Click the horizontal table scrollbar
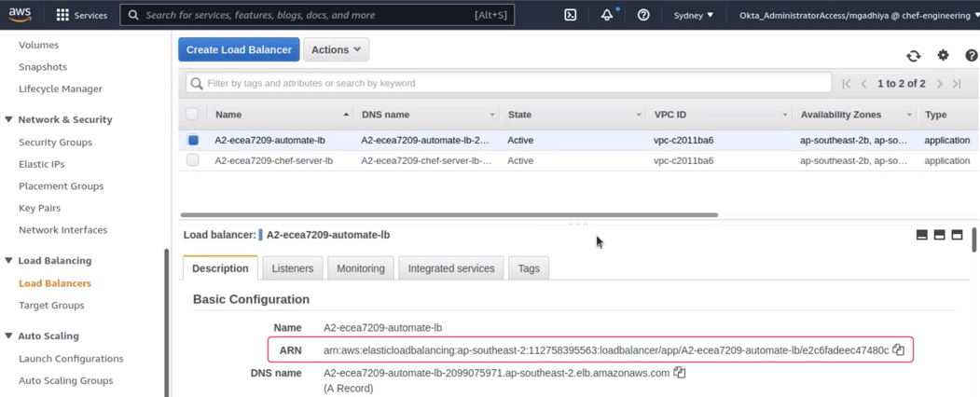The image size is (980, 397). click(449, 214)
